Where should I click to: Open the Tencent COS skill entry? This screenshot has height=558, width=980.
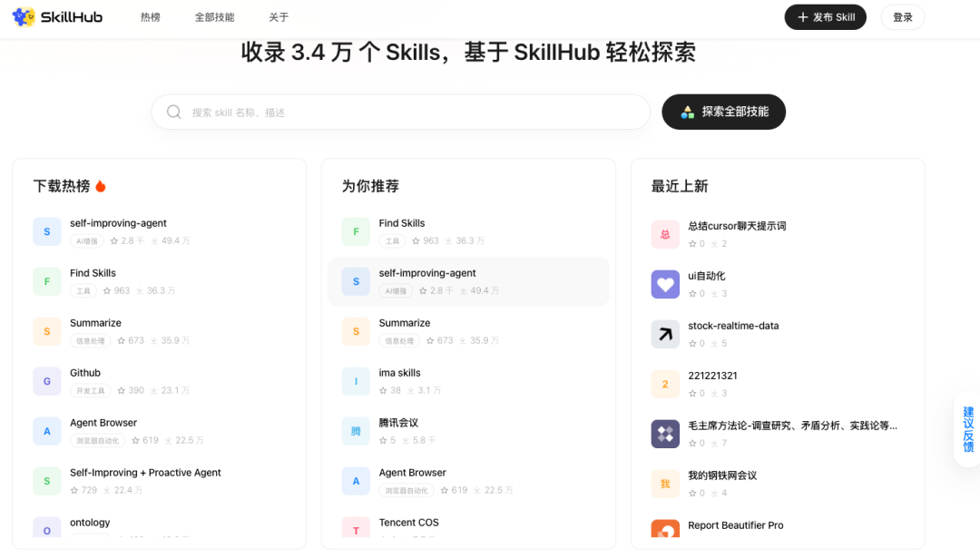(x=408, y=523)
